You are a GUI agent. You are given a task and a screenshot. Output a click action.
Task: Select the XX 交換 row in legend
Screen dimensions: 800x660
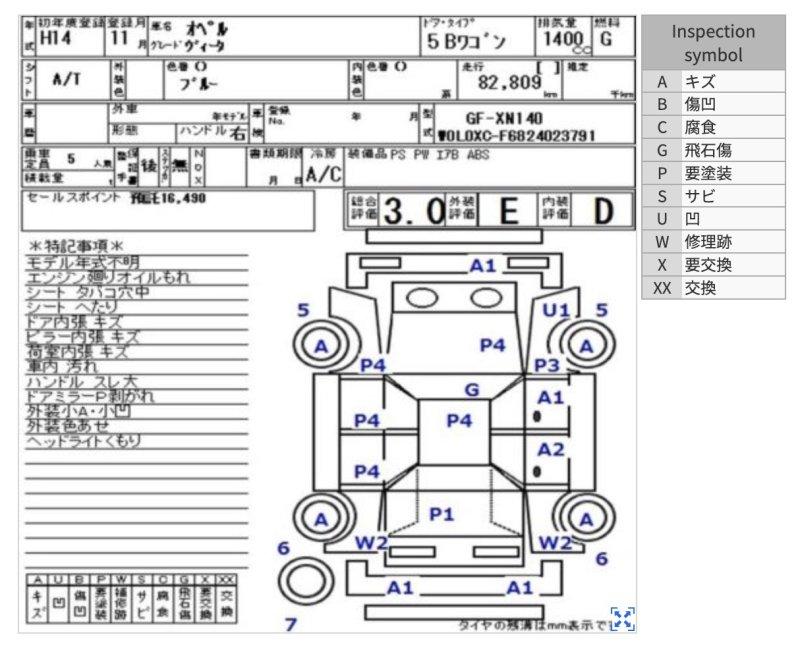(x=713, y=288)
